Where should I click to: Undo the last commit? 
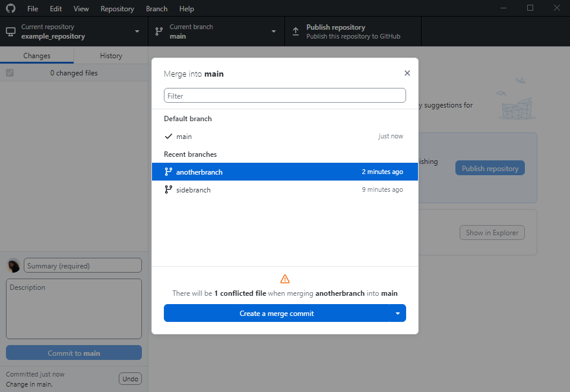pos(130,379)
